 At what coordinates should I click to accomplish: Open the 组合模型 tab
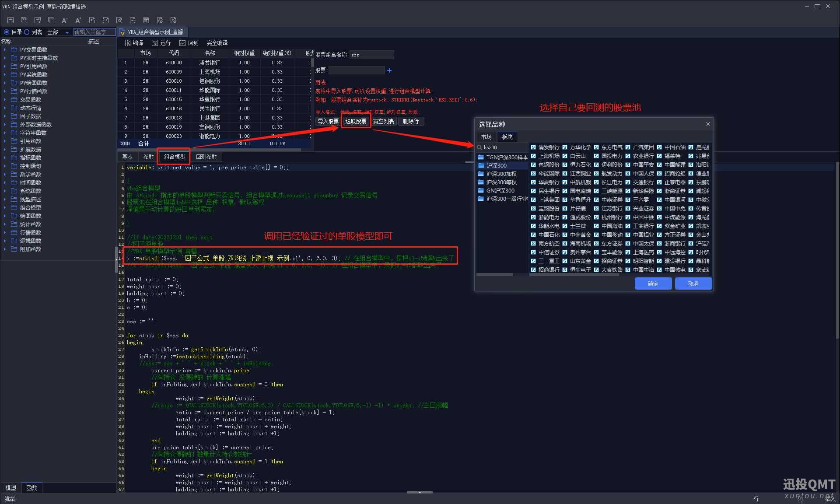coord(175,157)
